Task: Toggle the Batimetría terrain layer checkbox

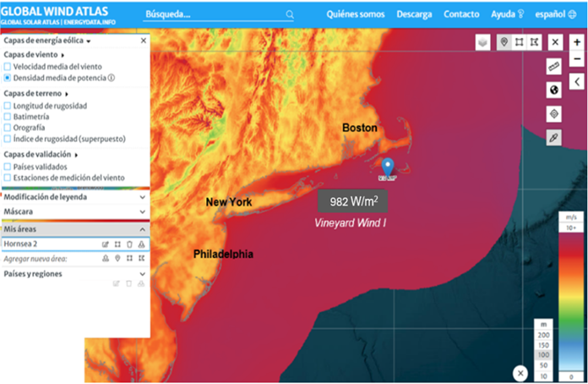Action: (x=8, y=117)
